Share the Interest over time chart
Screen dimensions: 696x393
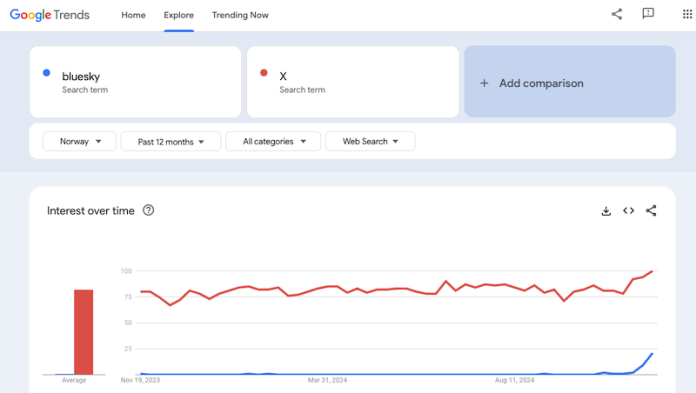point(651,210)
